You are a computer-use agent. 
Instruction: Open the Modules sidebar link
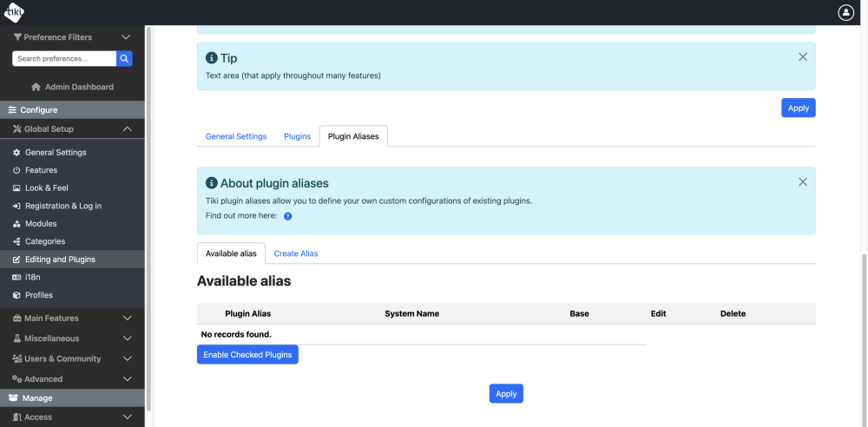[x=41, y=224]
